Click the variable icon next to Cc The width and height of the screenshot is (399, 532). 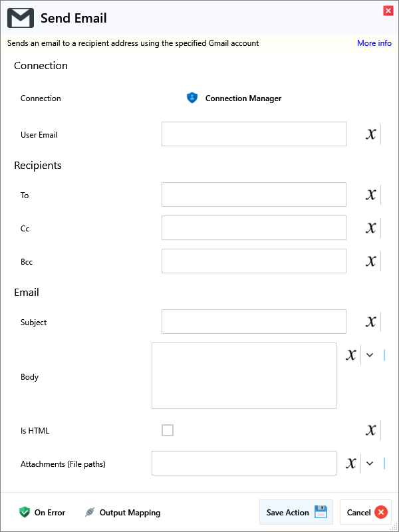tap(371, 228)
